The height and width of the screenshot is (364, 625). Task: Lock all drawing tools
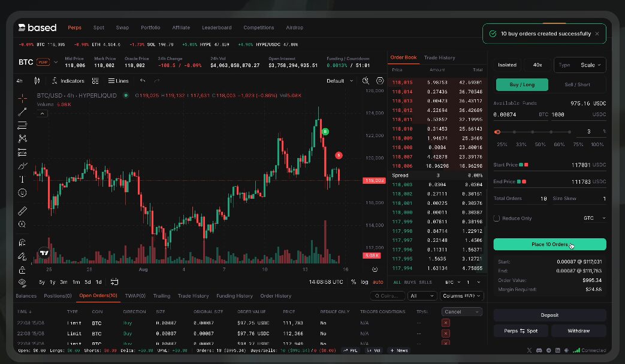[22, 270]
